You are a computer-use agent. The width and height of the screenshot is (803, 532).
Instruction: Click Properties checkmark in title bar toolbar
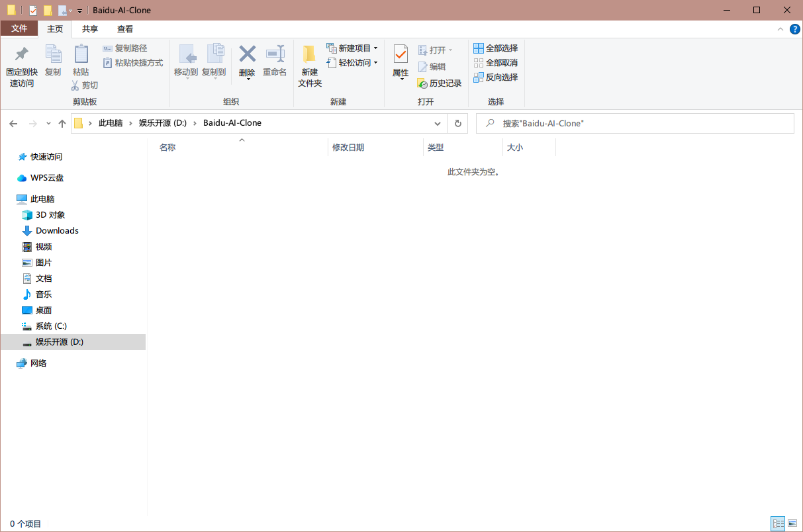point(33,11)
